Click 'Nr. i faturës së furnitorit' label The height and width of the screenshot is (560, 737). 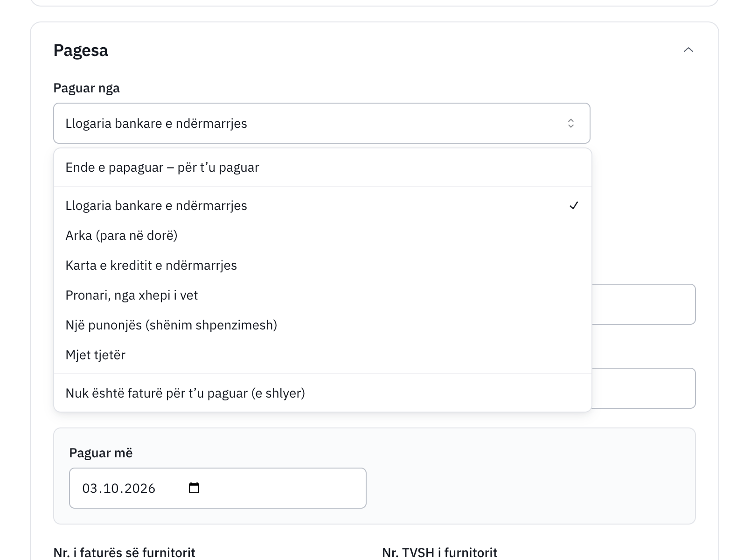(125, 553)
